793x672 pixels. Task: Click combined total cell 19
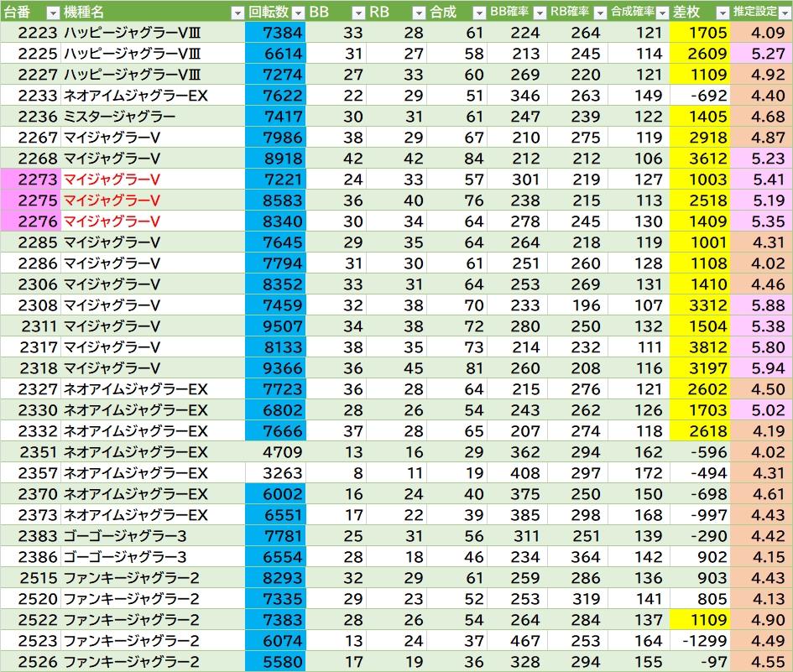[x=456, y=473]
